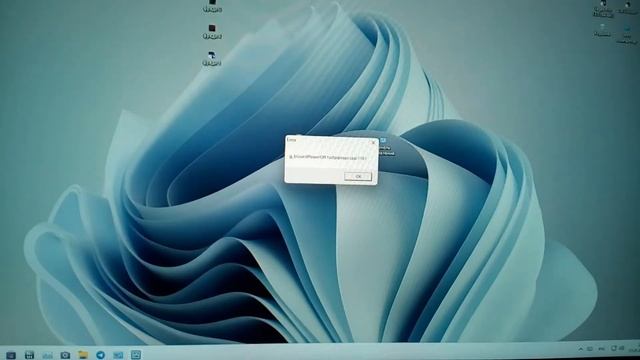Launch the Camera app from the taskbar
This screenshot has height=360, width=640.
coord(65,355)
